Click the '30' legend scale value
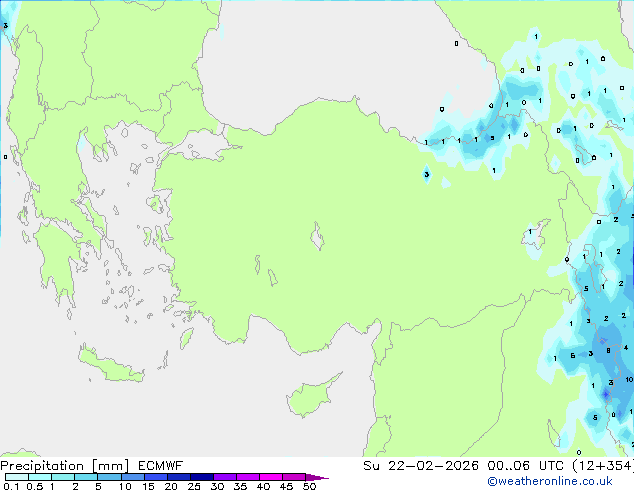Image resolution: width=634 pixels, height=490 pixels. coord(217,486)
